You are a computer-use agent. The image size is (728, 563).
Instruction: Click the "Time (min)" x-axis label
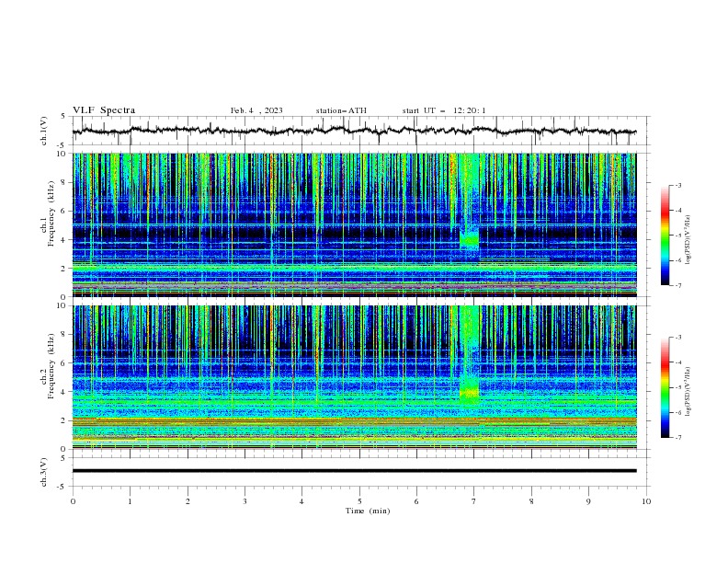click(368, 511)
